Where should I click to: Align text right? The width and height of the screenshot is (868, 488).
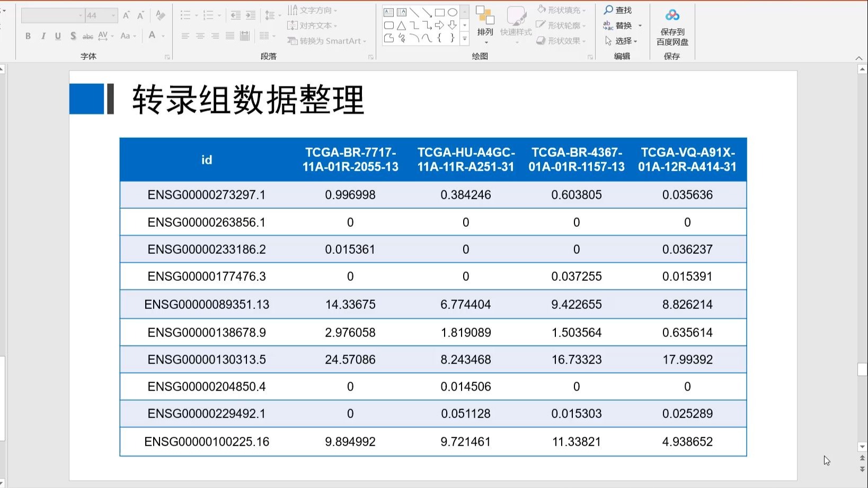[x=215, y=36]
